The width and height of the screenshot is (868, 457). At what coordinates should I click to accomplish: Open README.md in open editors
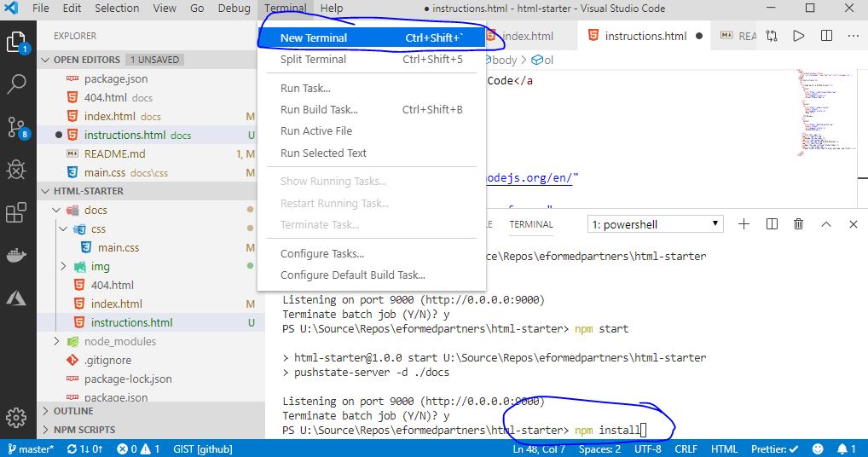coord(114,153)
